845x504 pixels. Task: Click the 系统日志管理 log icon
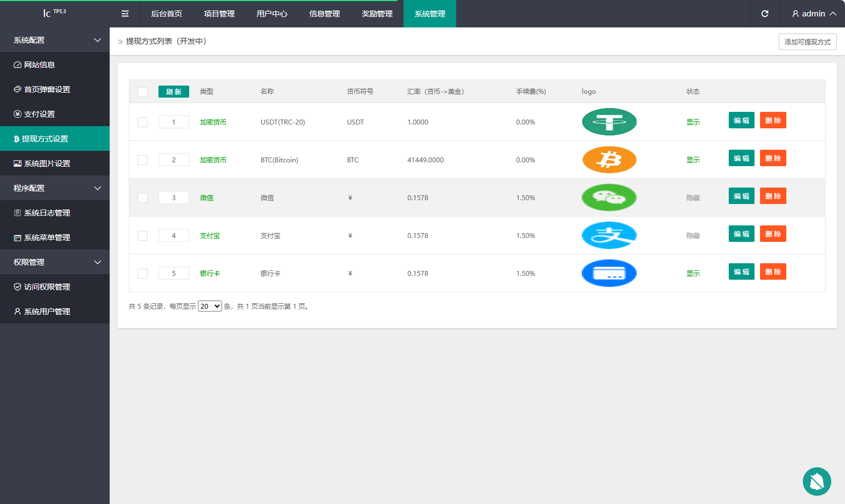click(x=18, y=213)
